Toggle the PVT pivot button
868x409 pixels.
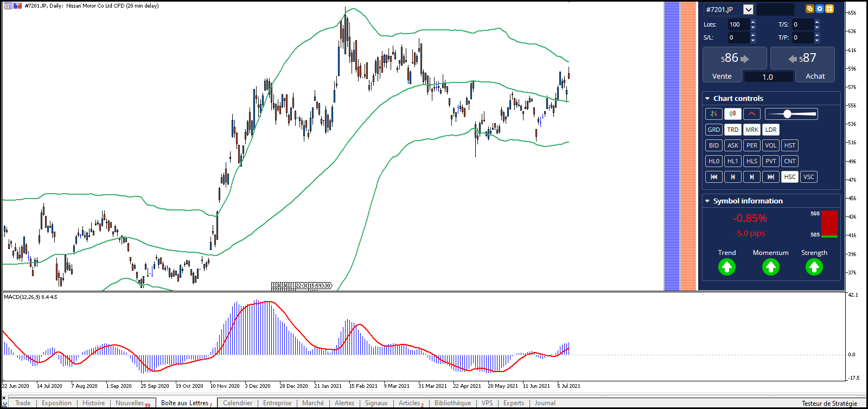click(771, 161)
